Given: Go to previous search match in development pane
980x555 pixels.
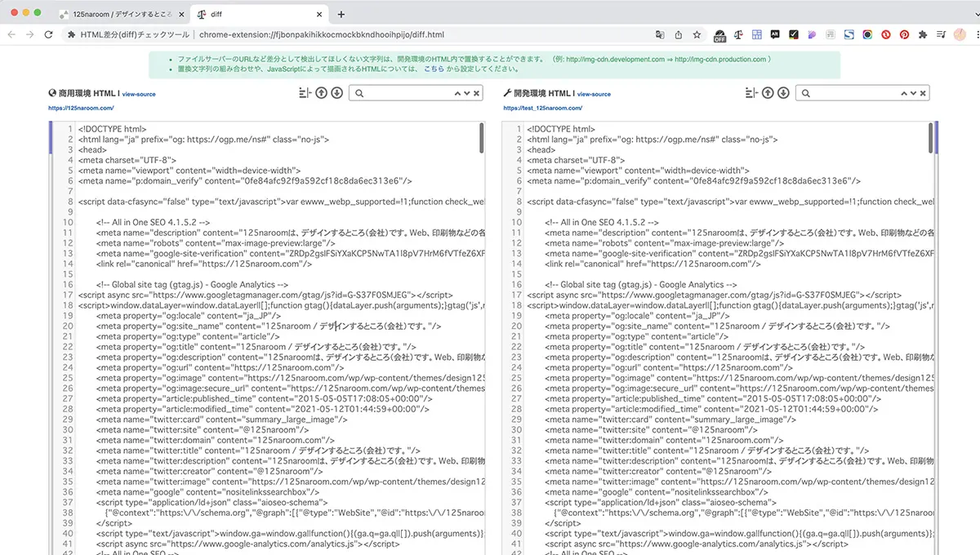Looking at the screenshot, I should click(x=902, y=93).
